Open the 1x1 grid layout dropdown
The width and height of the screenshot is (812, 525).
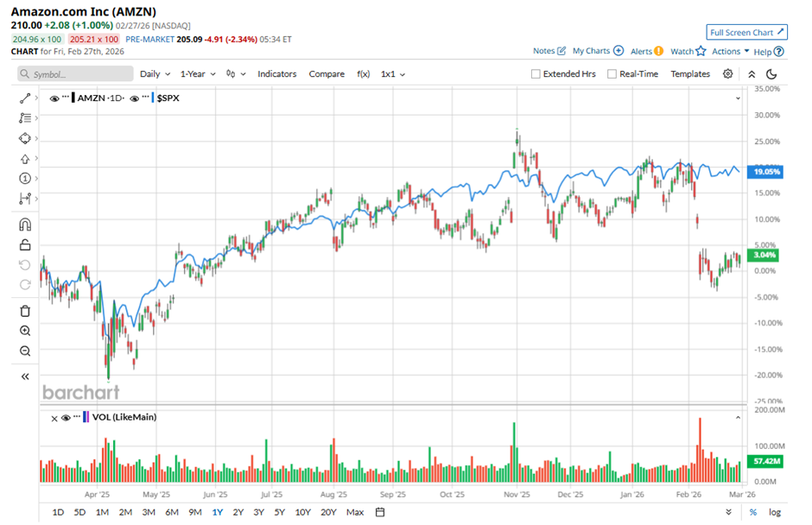(x=392, y=74)
